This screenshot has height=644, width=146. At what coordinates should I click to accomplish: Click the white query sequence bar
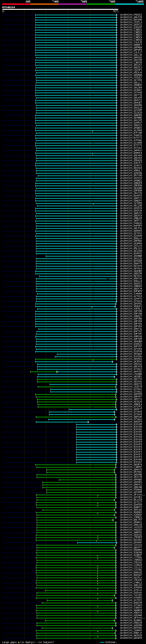coord(60,9)
